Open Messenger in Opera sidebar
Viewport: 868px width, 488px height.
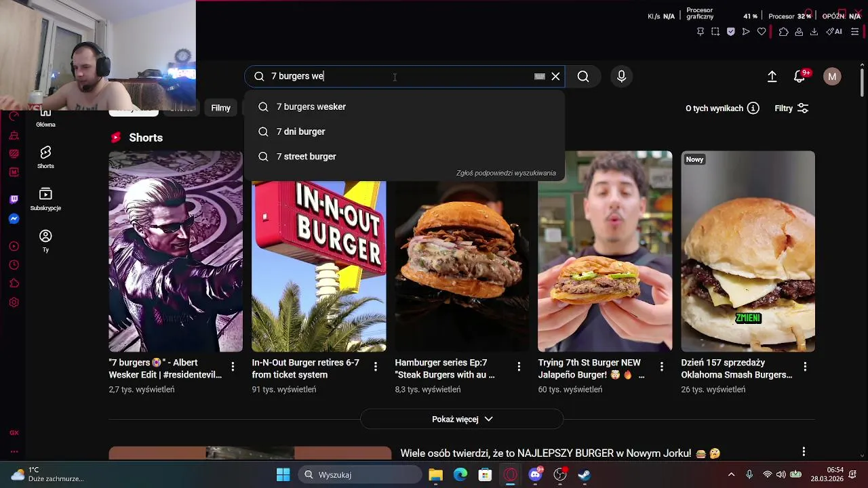click(14, 219)
